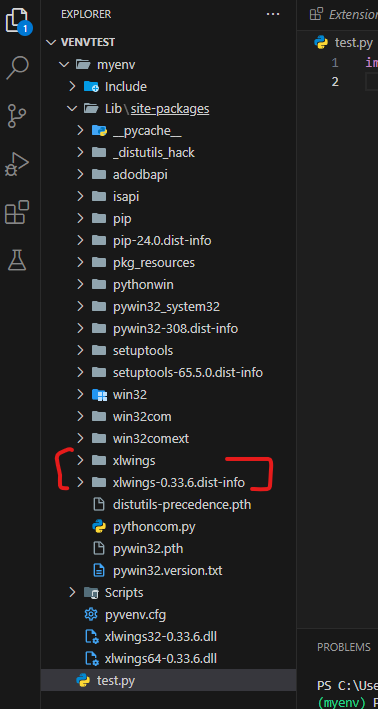Open the Search view icon
Viewport: 378px width, 709px height.
coord(18,67)
